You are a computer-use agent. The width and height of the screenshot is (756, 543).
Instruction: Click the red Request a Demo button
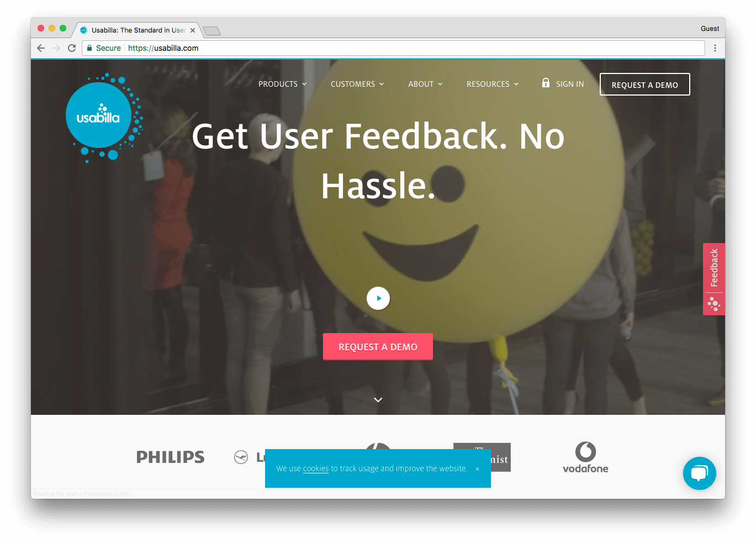coord(378,346)
